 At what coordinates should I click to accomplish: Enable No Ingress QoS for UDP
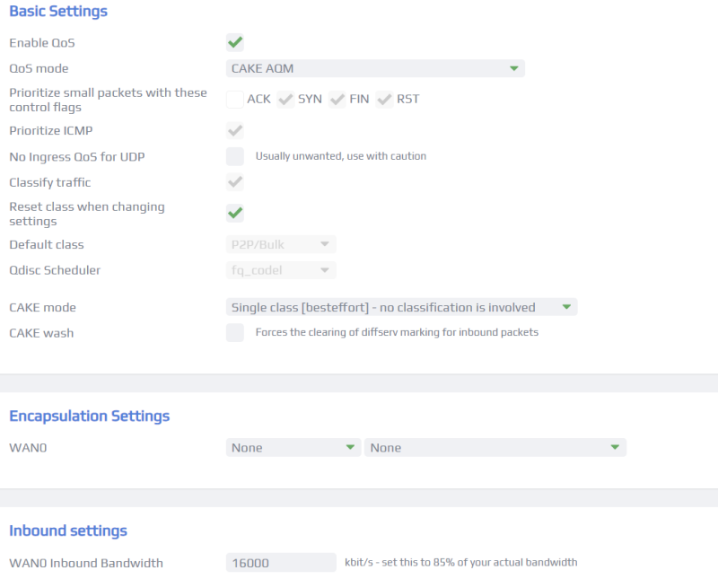[235, 156]
